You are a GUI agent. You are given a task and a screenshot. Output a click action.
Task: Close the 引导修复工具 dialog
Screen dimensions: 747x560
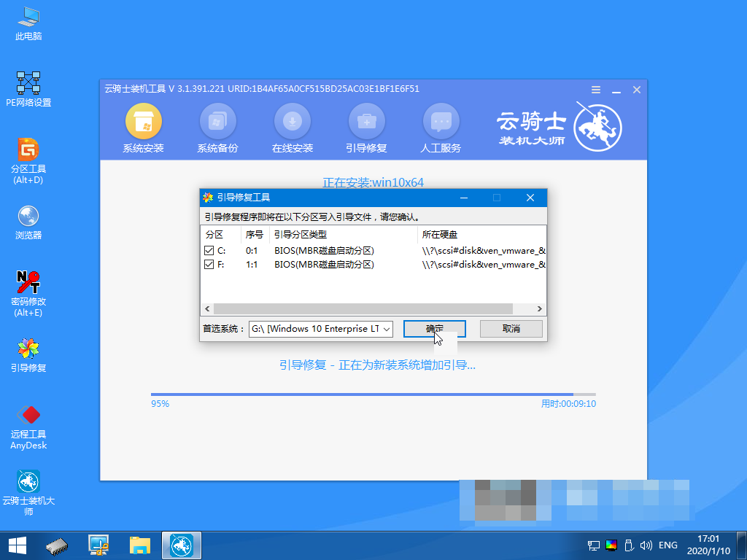(x=530, y=198)
